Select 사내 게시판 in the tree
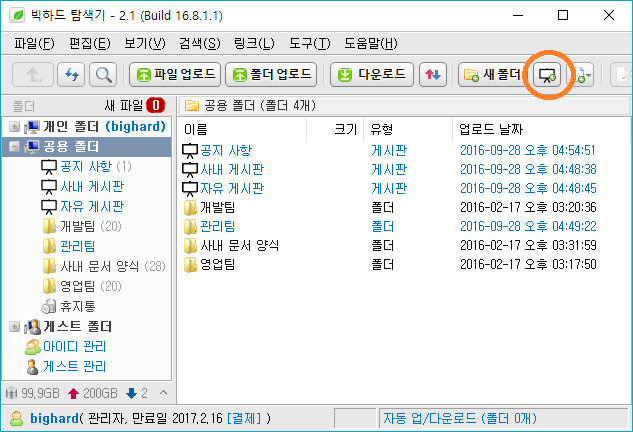The image size is (633, 432). click(92, 187)
